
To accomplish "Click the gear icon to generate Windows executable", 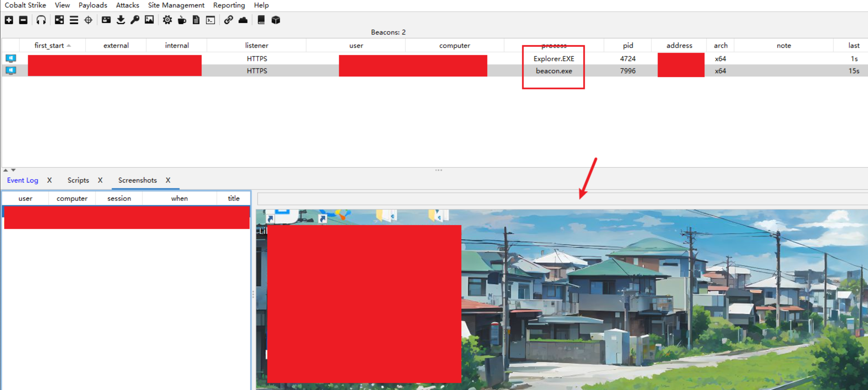I will click(167, 20).
